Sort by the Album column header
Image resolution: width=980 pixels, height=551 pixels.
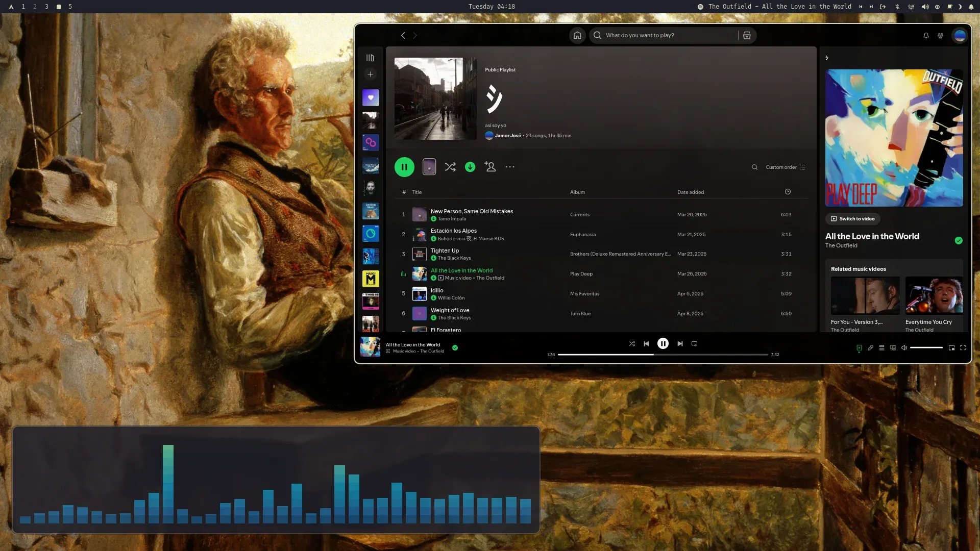click(x=577, y=192)
